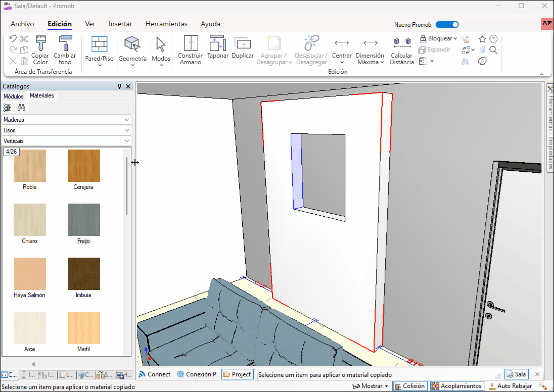This screenshot has width=554, height=392.
Task: Click the star favorites icon in ribbon
Action: click(482, 39)
